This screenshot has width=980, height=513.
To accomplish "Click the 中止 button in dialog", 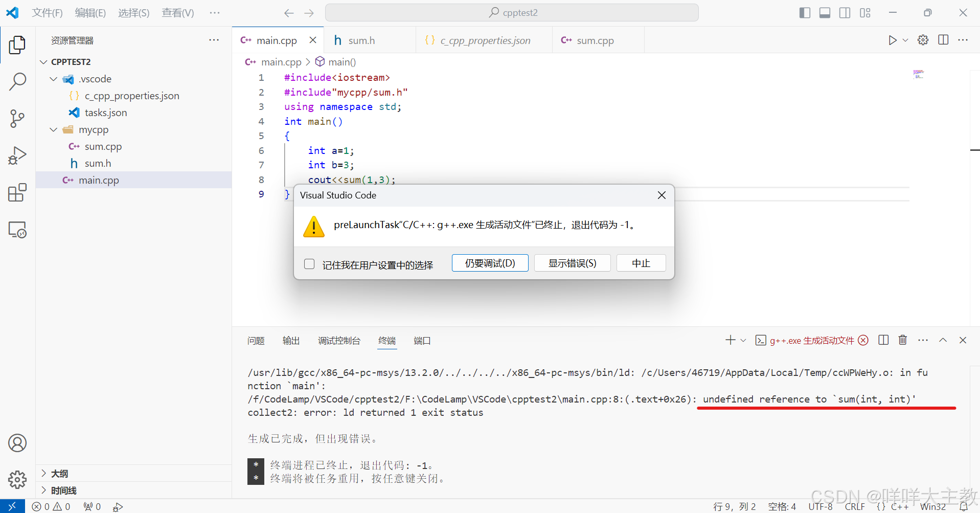I will 641,263.
